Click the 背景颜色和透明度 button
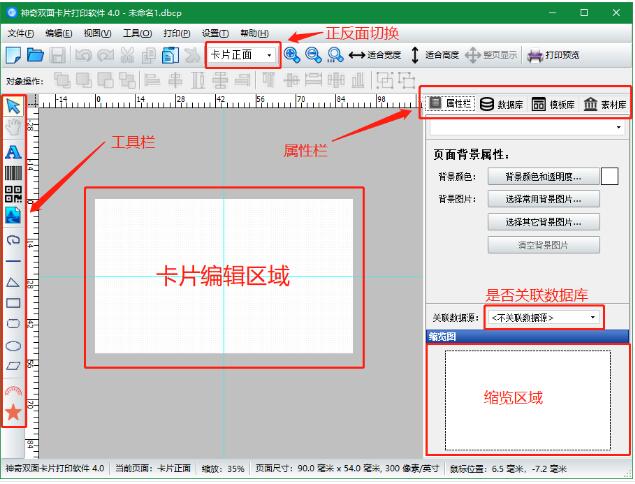Viewport: 635px width, 484px height. (543, 176)
